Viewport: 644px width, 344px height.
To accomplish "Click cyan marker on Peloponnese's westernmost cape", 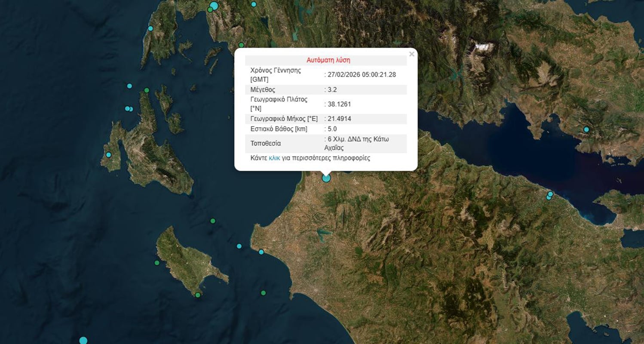I will coord(261,252).
